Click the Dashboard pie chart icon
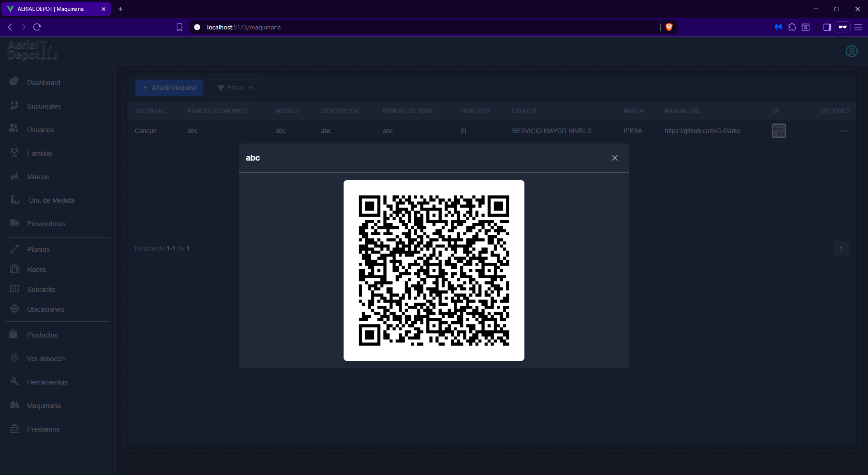The width and height of the screenshot is (868, 475). [x=14, y=81]
